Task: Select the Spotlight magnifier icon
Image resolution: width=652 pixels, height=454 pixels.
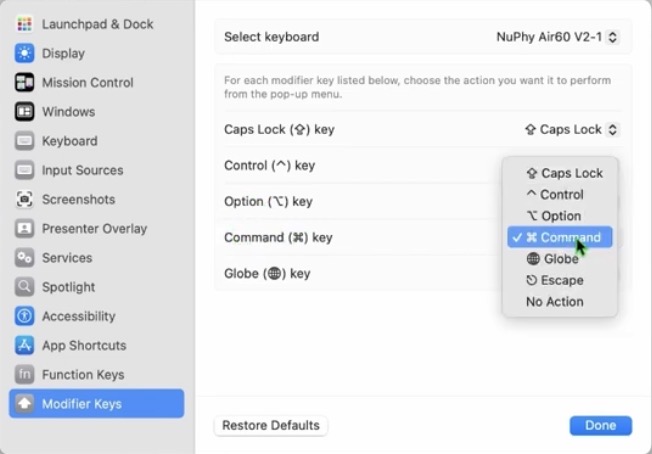Action: (25, 287)
